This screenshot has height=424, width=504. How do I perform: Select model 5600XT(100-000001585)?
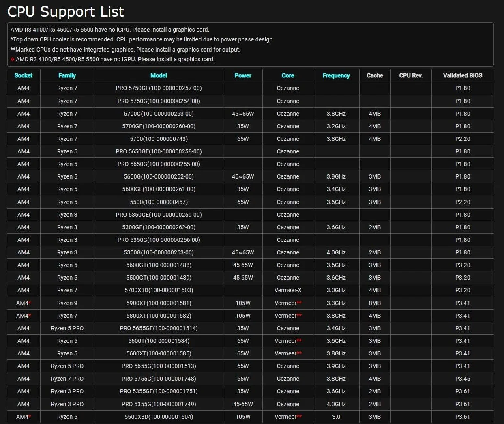point(159,353)
